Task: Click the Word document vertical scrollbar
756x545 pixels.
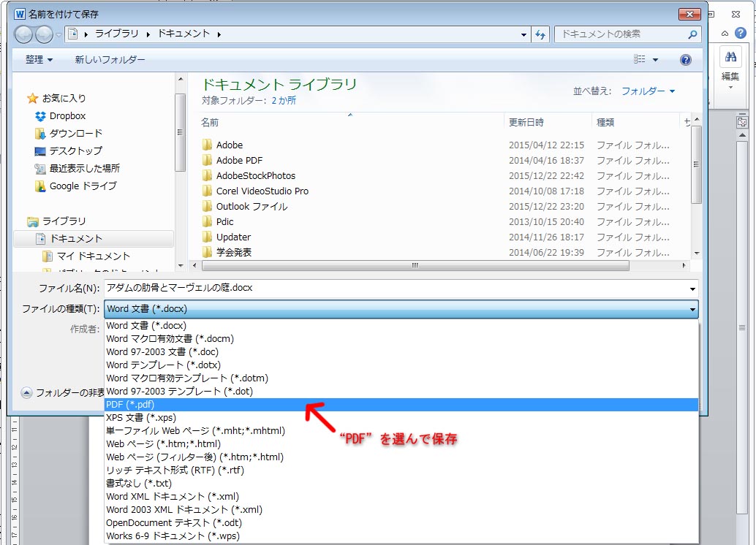Action: click(742, 328)
